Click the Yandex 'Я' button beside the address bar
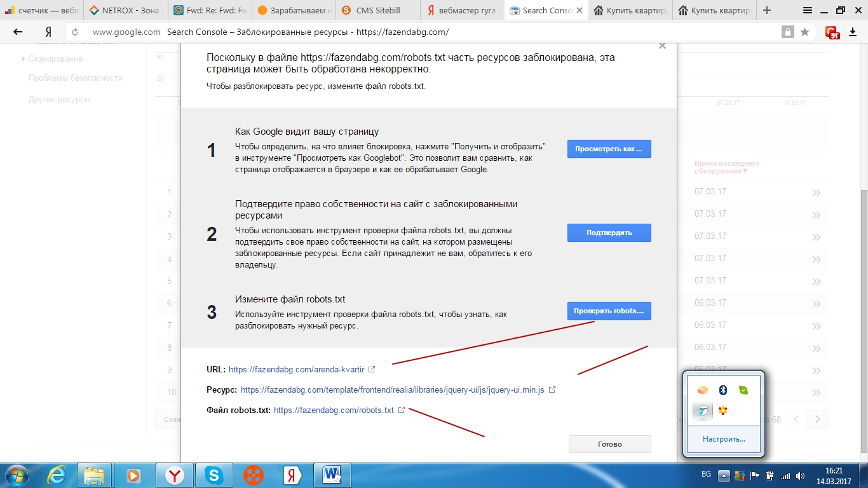 coord(48,32)
